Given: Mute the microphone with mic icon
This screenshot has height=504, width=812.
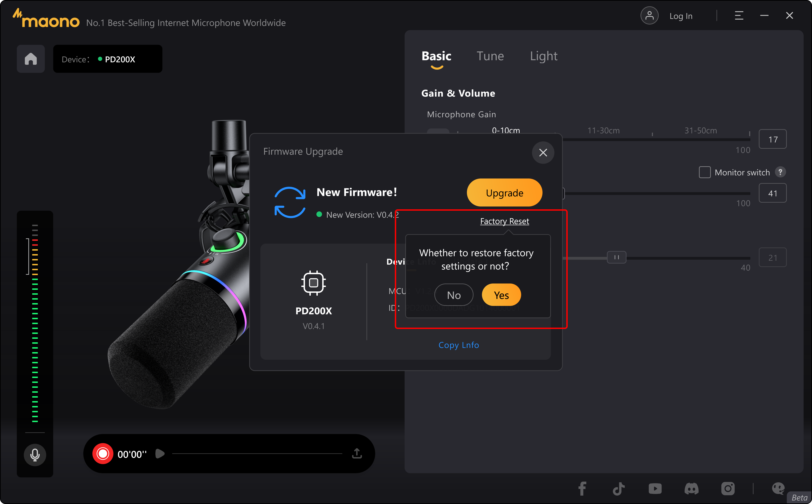Looking at the screenshot, I should pos(35,454).
